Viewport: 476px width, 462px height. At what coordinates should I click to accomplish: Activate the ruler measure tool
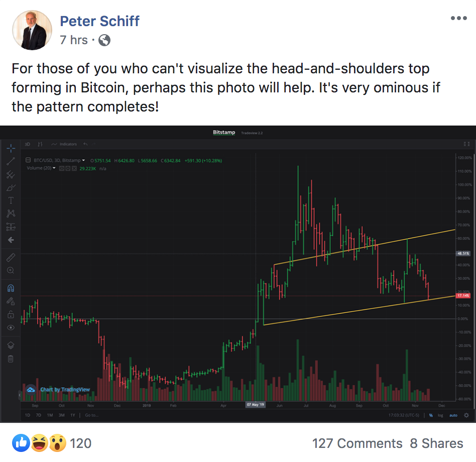11,257
